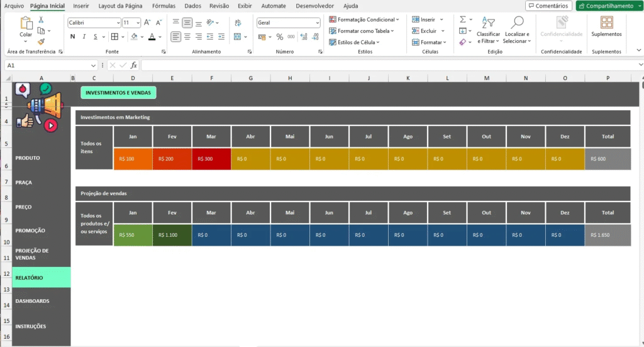Click the insert function fx icon
The height and width of the screenshot is (347, 644).
coord(134,65)
